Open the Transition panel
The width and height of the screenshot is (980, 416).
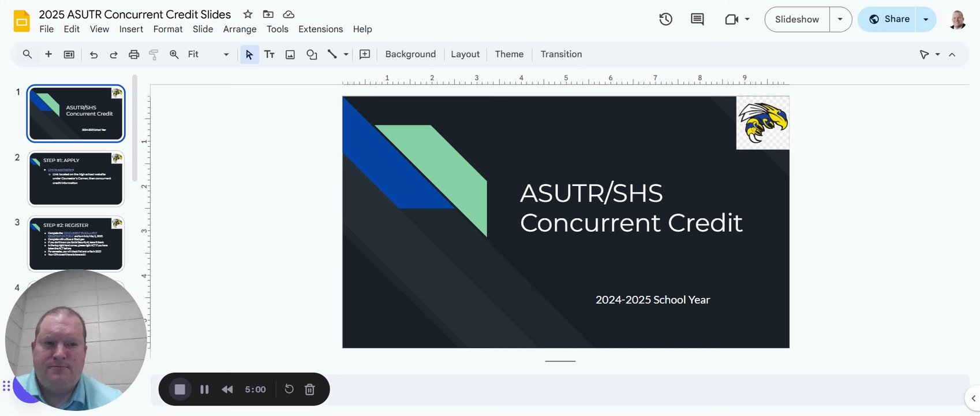pos(561,54)
